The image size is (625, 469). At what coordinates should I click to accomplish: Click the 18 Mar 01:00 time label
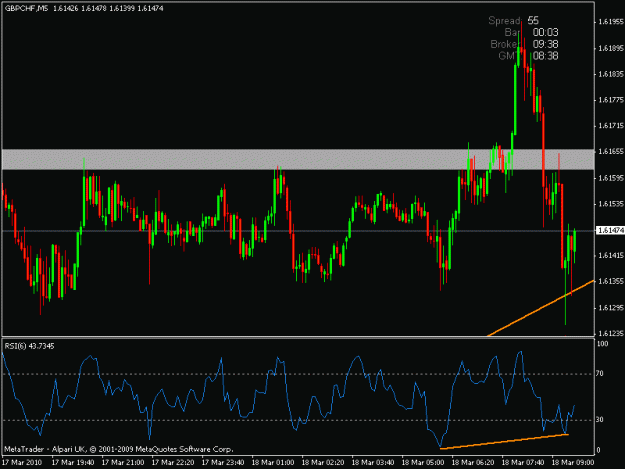pos(273,463)
